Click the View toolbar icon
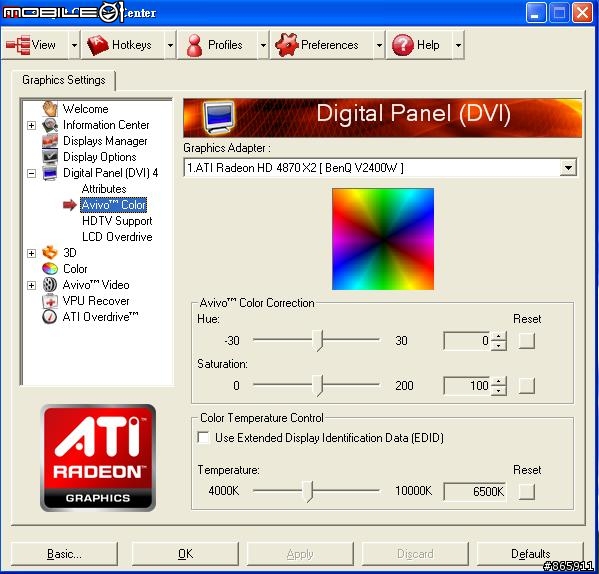Screen dimensions: 599x574 [18, 45]
